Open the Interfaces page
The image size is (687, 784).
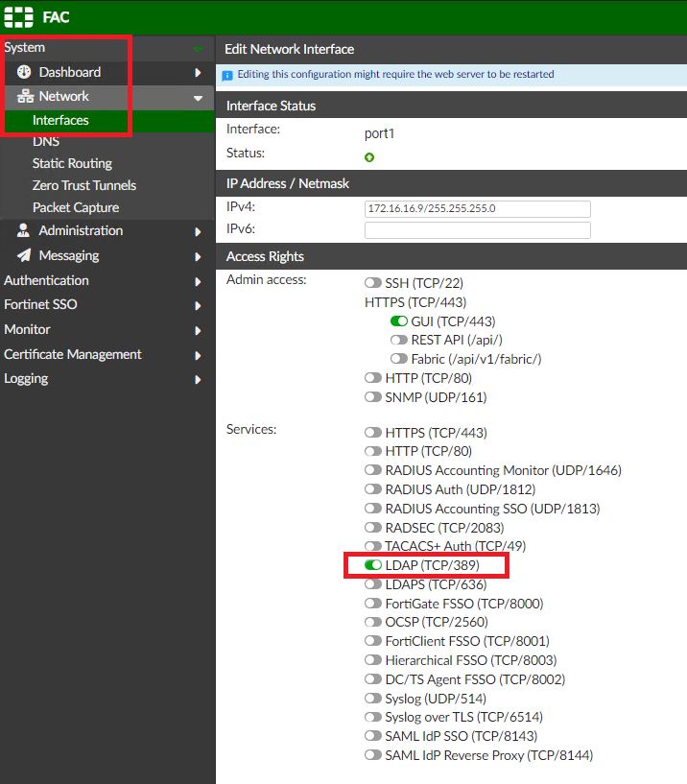click(60, 120)
